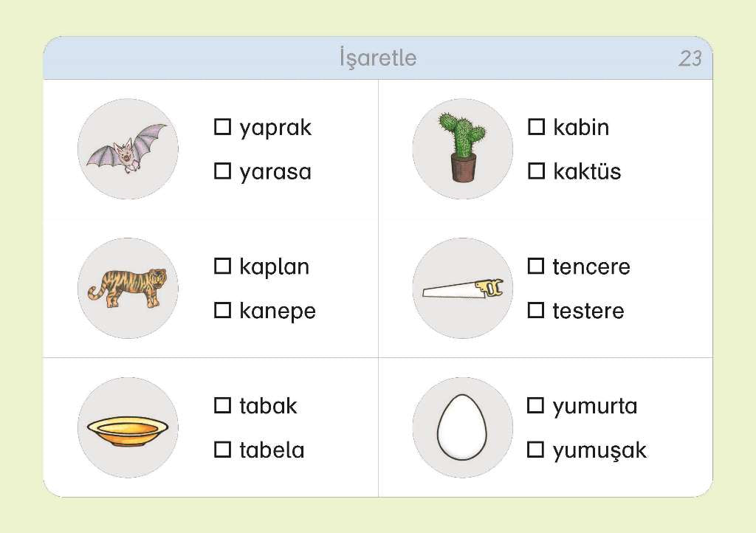Check the yumuşak checkbox
Screen dimensions: 756x533
[x=536, y=450]
